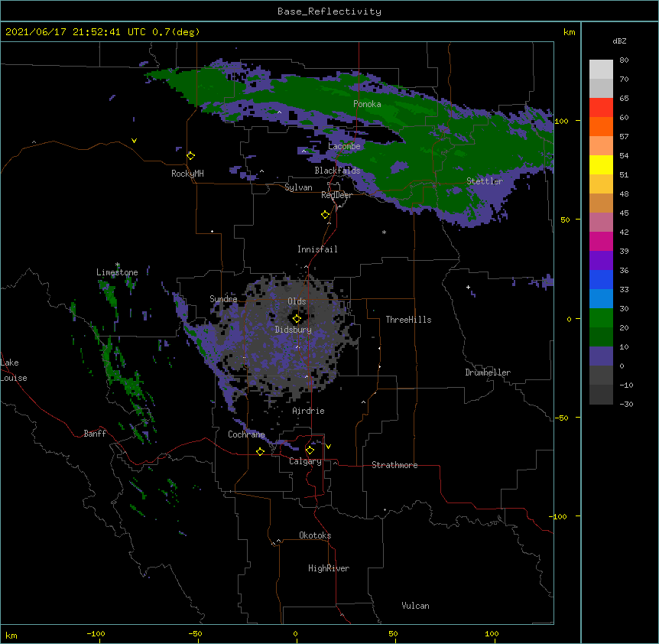
Task: Pick the magenta 39-42 dBZ legend swatch
Action: (x=601, y=241)
